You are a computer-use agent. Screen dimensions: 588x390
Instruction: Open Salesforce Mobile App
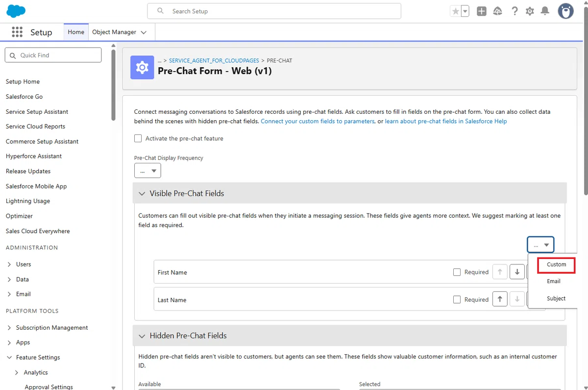[36, 186]
